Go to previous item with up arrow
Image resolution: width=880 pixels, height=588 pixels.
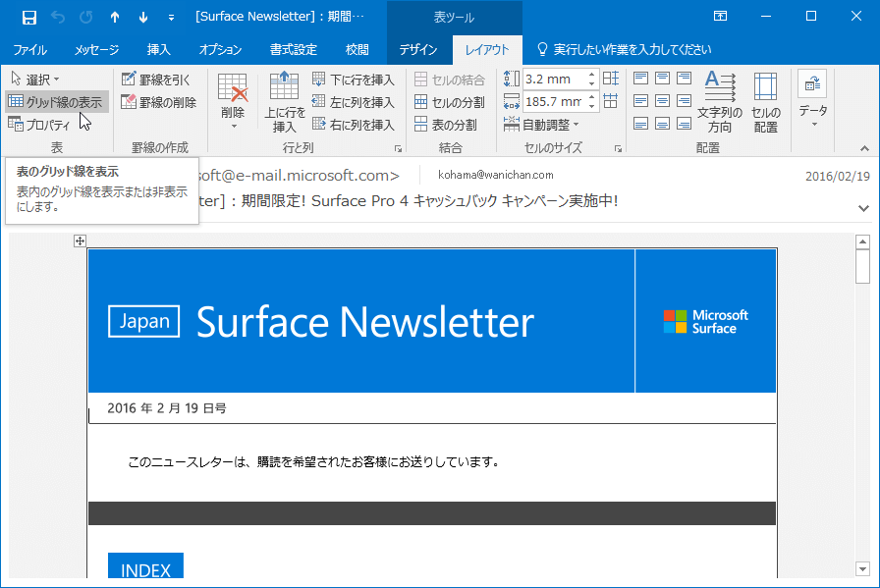coord(115,17)
